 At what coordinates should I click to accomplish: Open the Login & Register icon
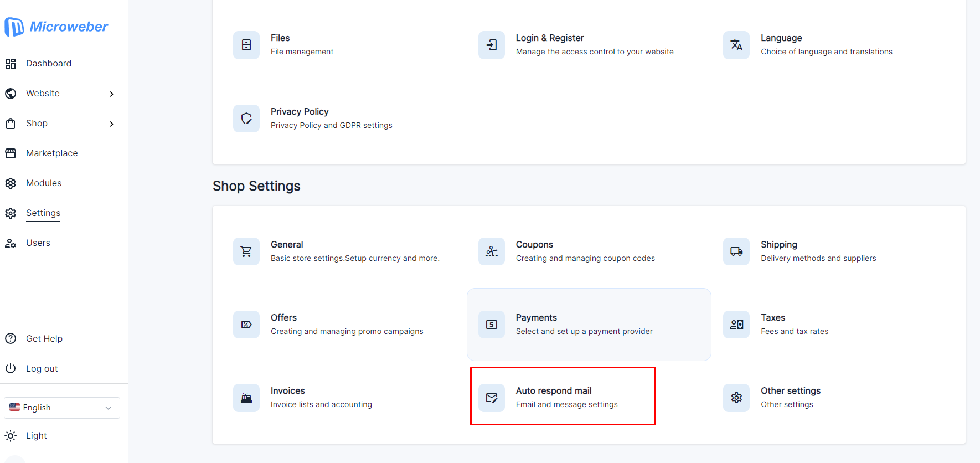[492, 45]
